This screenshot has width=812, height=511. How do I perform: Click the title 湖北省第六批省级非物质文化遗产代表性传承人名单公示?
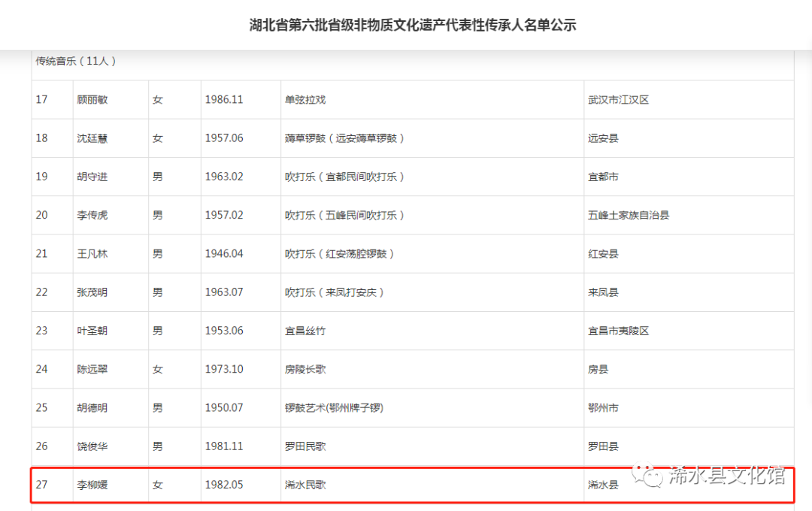click(x=412, y=24)
